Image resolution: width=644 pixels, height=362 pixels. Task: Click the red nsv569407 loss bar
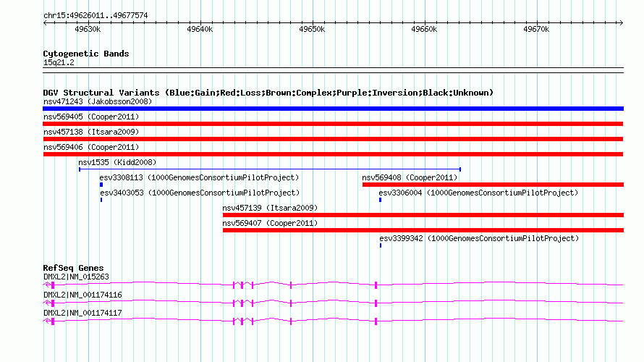click(x=423, y=230)
